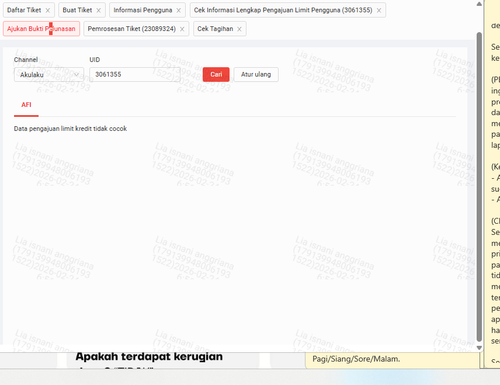Close the Cek Tagihan tab

click(239, 29)
